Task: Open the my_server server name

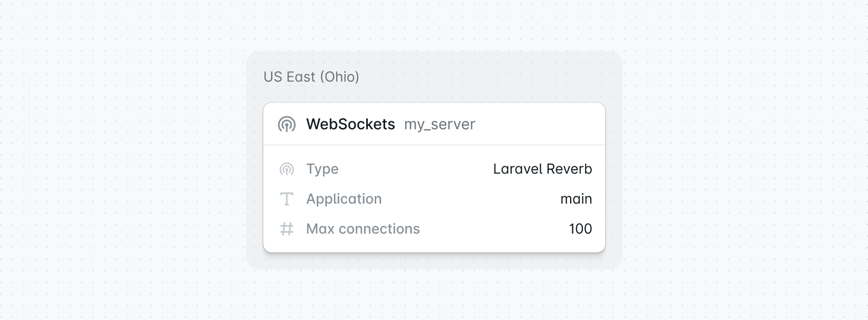Action: (440, 124)
